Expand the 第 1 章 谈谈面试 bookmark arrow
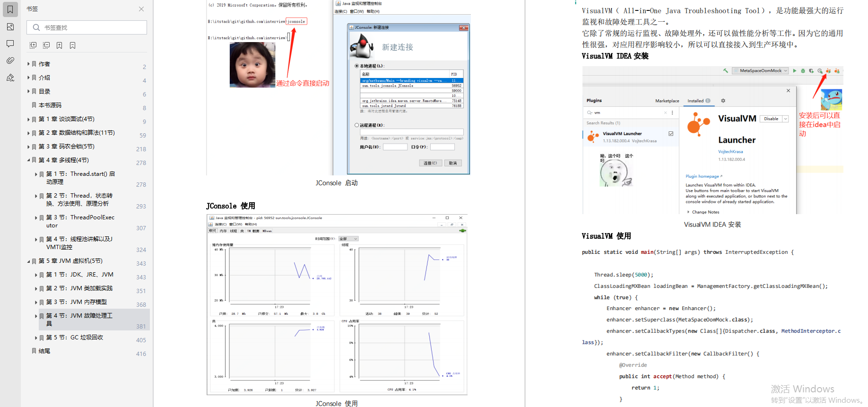 click(x=28, y=119)
